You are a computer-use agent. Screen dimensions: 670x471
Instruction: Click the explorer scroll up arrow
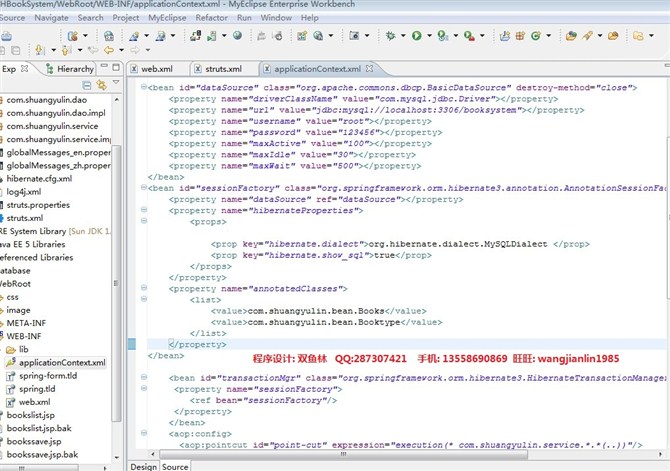pos(117,100)
